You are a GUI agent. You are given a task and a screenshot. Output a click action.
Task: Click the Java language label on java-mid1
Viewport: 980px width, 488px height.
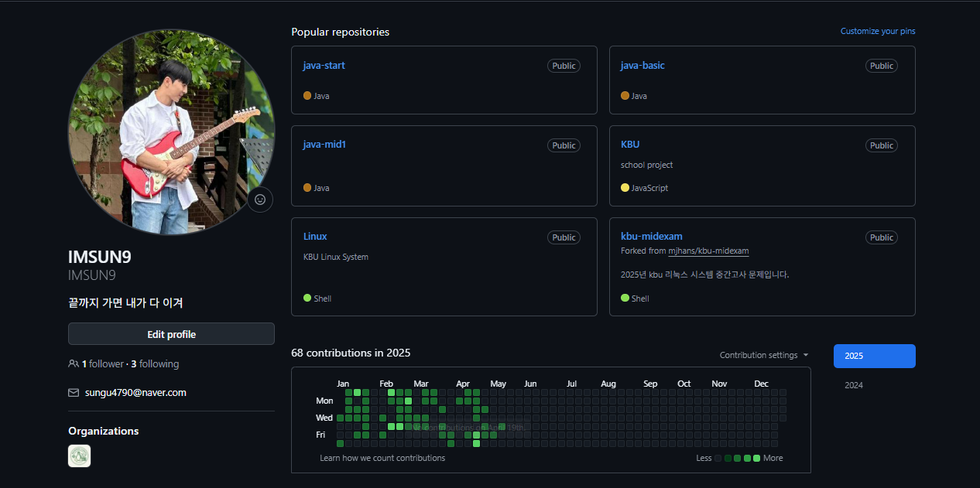tap(317, 188)
